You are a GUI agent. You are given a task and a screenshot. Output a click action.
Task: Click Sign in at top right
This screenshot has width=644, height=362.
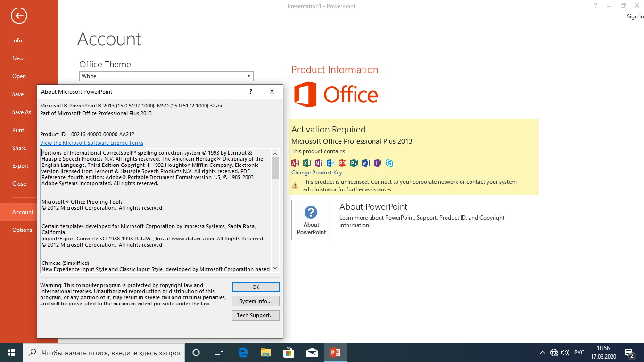click(635, 16)
